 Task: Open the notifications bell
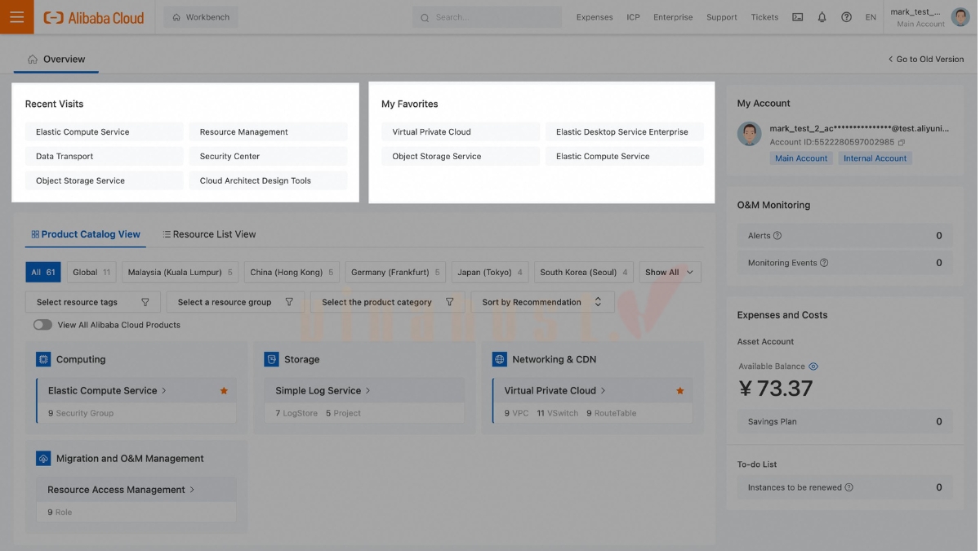822,17
